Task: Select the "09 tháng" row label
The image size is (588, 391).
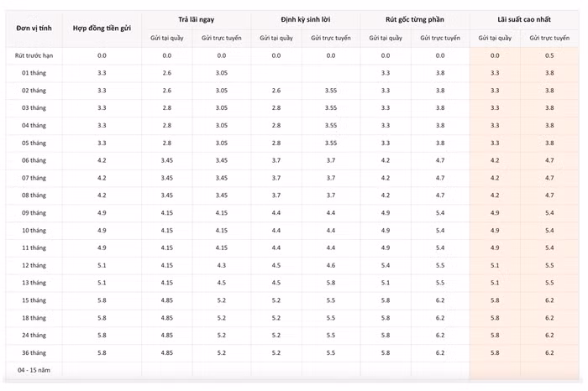Action: [x=34, y=212]
